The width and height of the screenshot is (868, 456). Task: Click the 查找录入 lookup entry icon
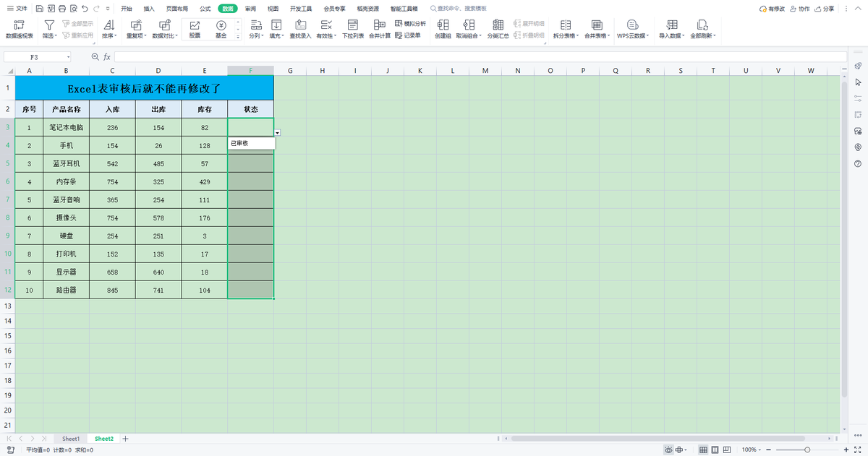pos(300,25)
